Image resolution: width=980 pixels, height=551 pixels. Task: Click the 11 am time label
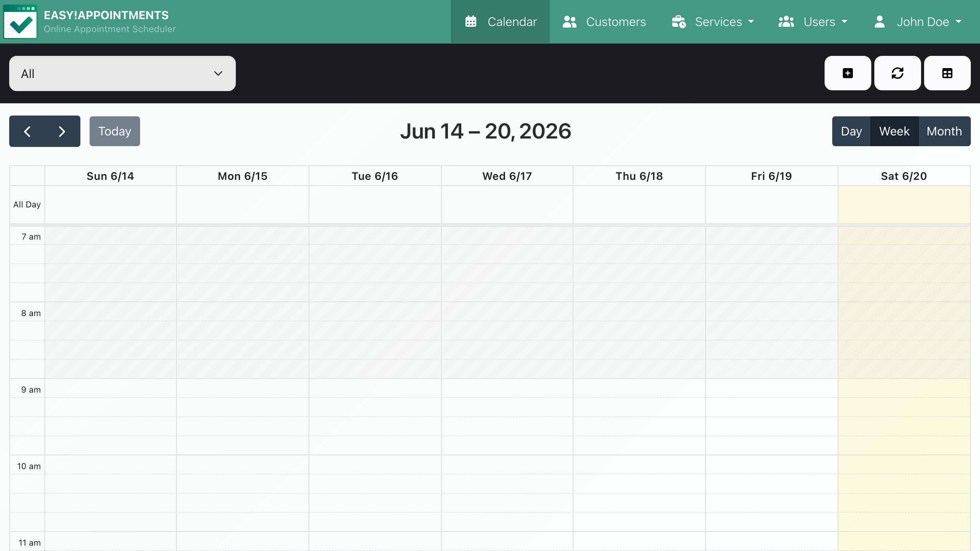click(x=30, y=543)
